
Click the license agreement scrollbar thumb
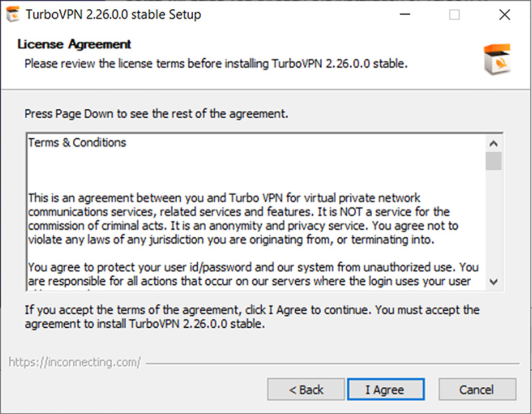coord(493,161)
